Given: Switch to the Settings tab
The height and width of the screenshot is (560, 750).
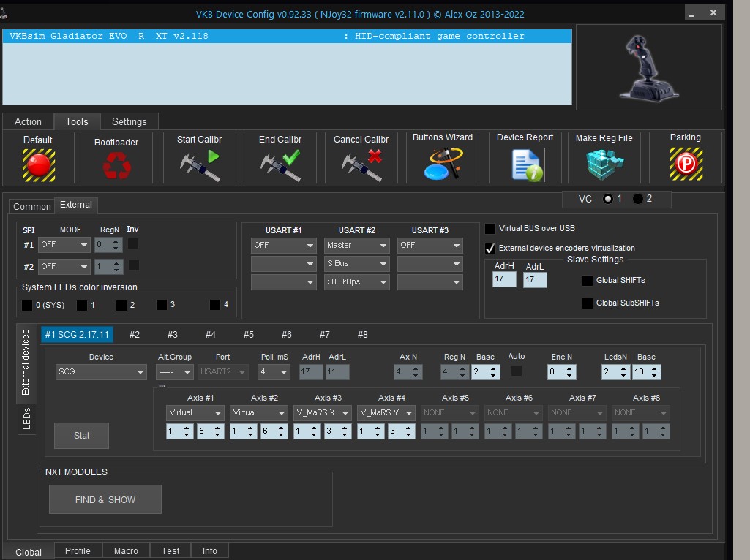Looking at the screenshot, I should click(x=129, y=122).
